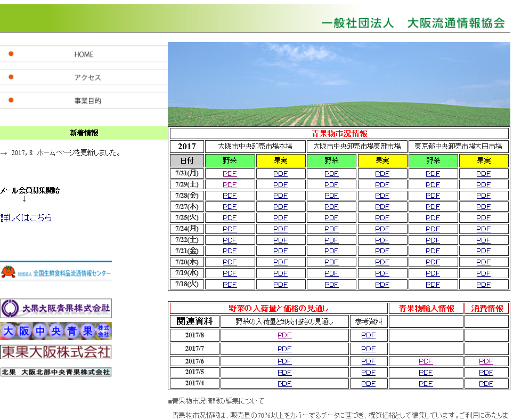Open 7/24 大阪本場 野菜 PDF
Viewport: 513px width, 420px height.
[230, 229]
